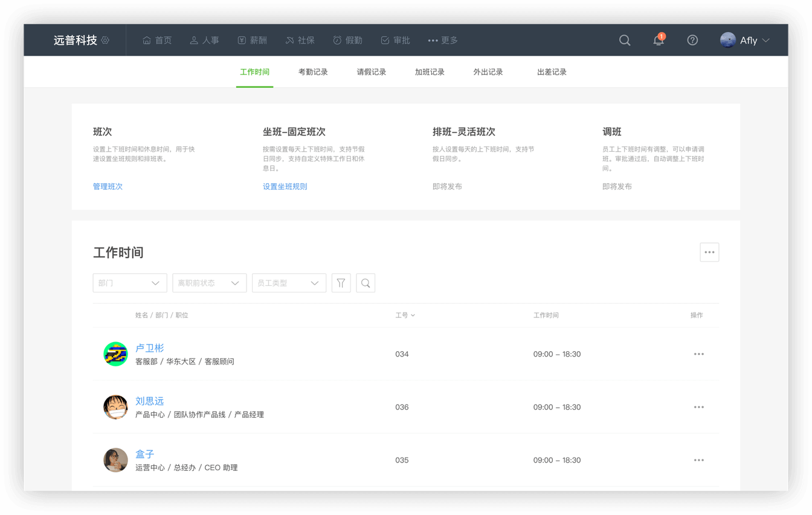Screen dimensions: 812x515
Task: Open the 审批 (Approval) module
Action: [395, 40]
